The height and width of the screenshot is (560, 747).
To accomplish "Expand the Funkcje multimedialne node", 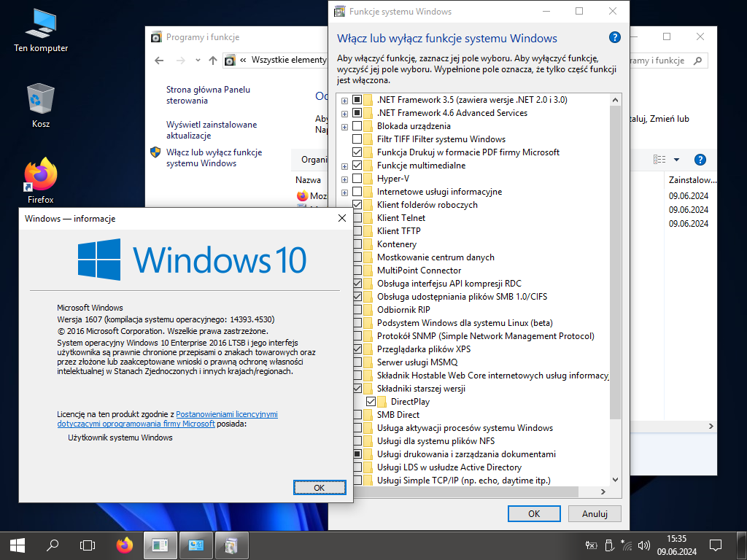I will tap(344, 166).
